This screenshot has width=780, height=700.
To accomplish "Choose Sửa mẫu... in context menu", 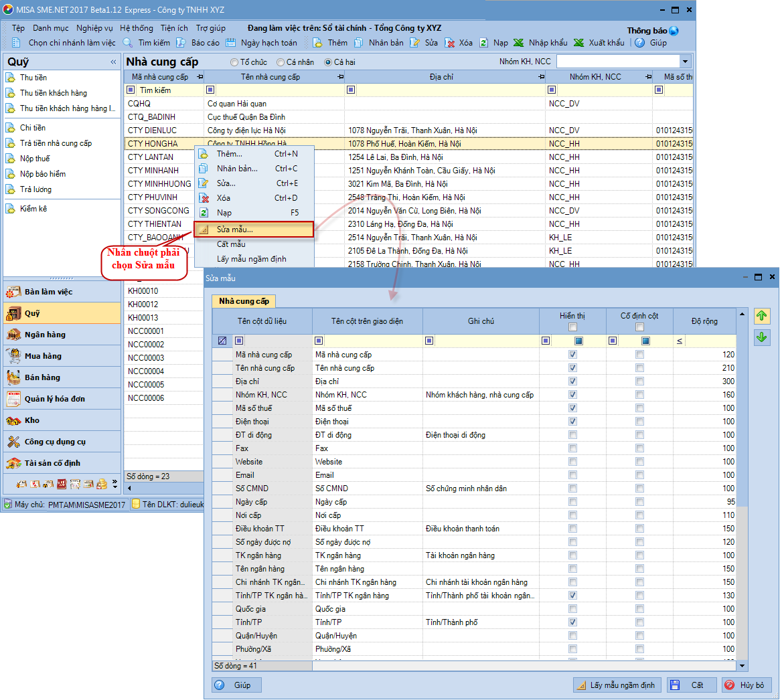I will click(254, 229).
